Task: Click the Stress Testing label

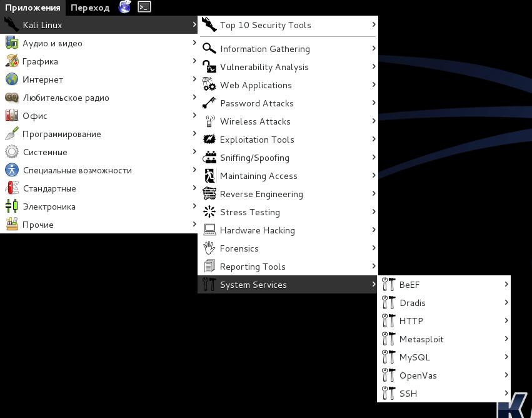Action: point(249,212)
